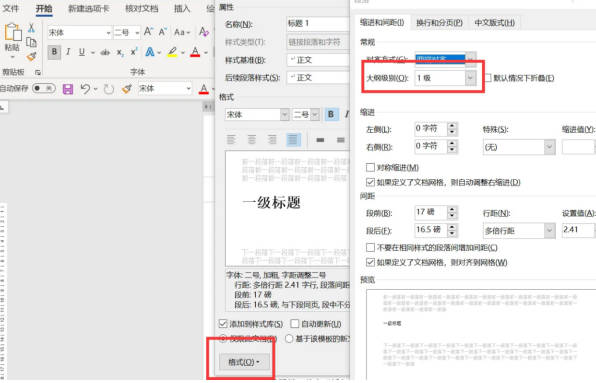Viewport: 596px width, 383px height.
Task: Open the 插入 ribbon tab
Action: coord(182,8)
